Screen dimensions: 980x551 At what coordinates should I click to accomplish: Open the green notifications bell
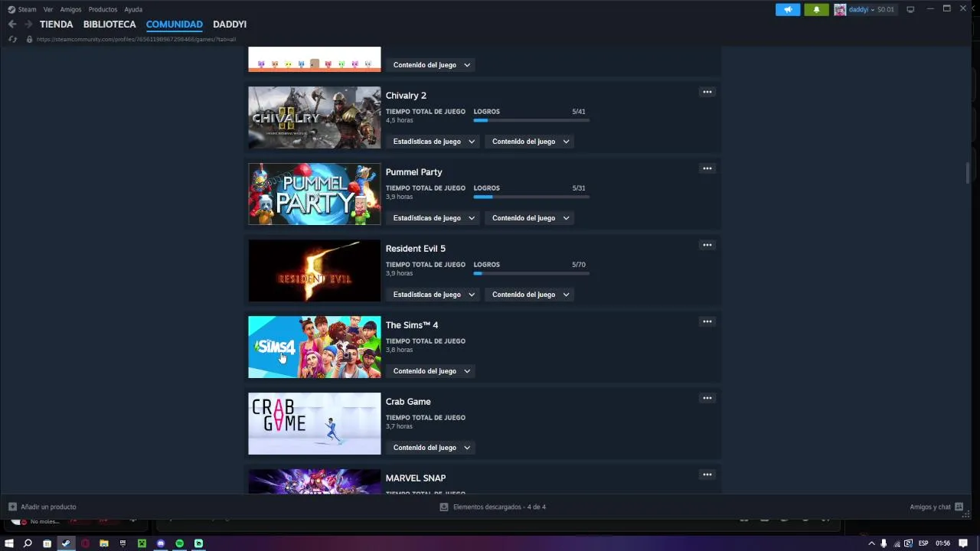click(x=816, y=10)
